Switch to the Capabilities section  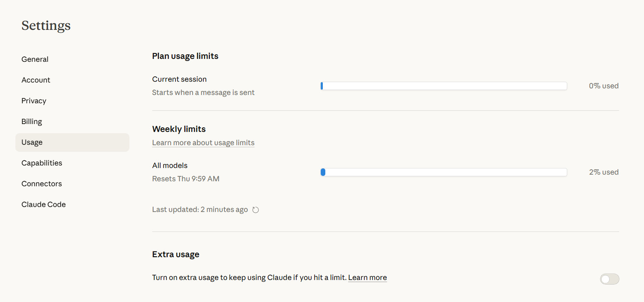click(x=41, y=163)
